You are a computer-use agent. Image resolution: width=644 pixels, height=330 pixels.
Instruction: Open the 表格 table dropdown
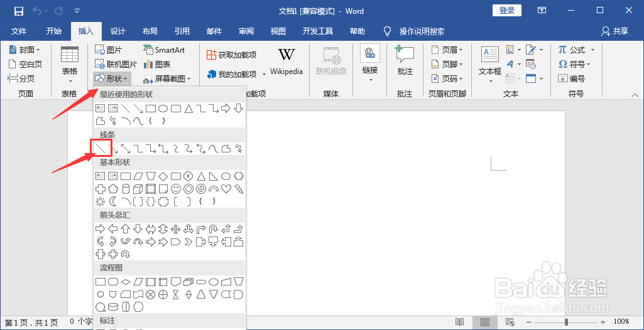click(x=69, y=66)
